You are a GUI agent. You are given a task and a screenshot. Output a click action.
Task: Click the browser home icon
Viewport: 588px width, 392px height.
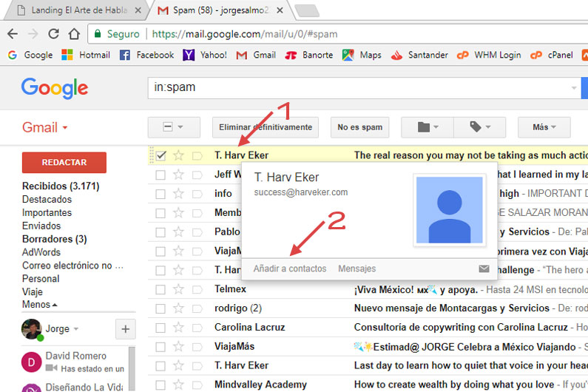point(74,34)
